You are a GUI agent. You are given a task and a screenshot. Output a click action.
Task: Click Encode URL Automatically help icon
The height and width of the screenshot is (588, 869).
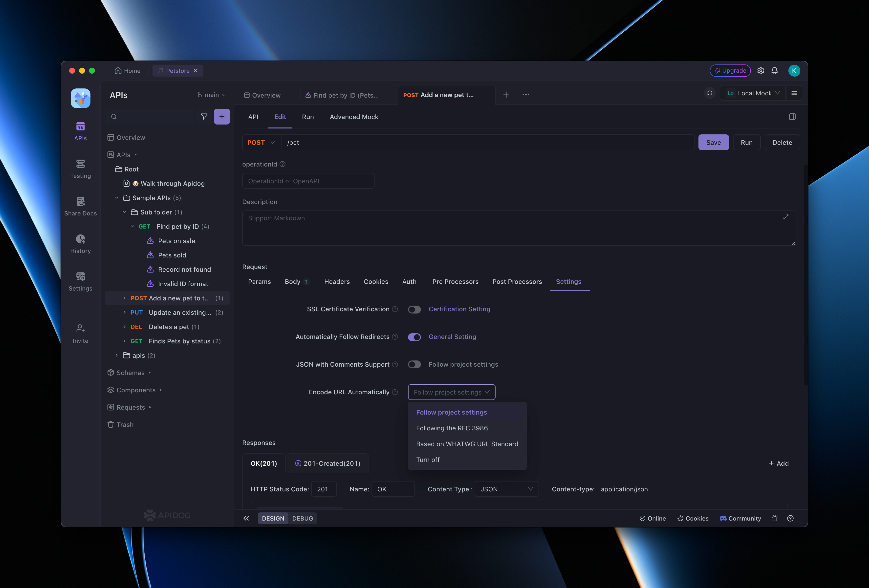tap(395, 392)
